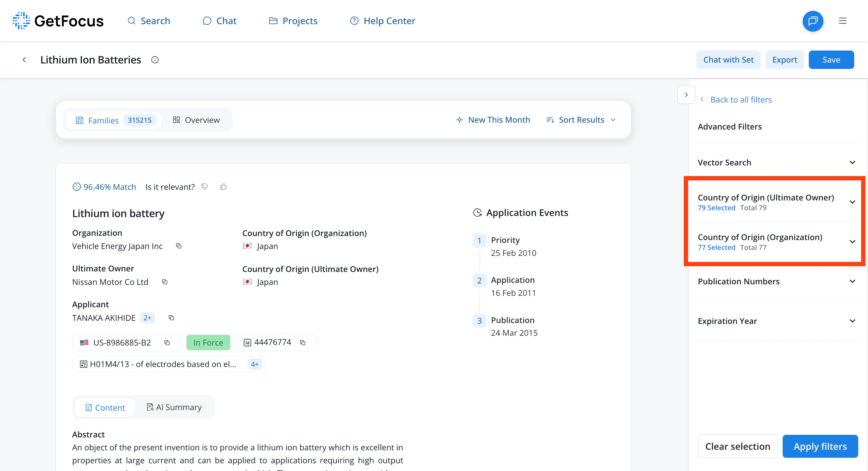The height and width of the screenshot is (471, 868).
Task: Show more applicants with 2+ badge
Action: (147, 317)
